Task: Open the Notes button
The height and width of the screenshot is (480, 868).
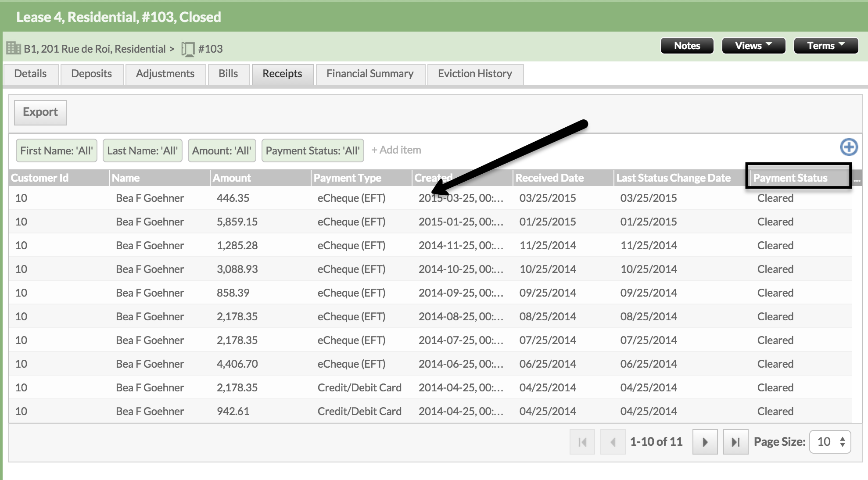Action: click(x=687, y=46)
